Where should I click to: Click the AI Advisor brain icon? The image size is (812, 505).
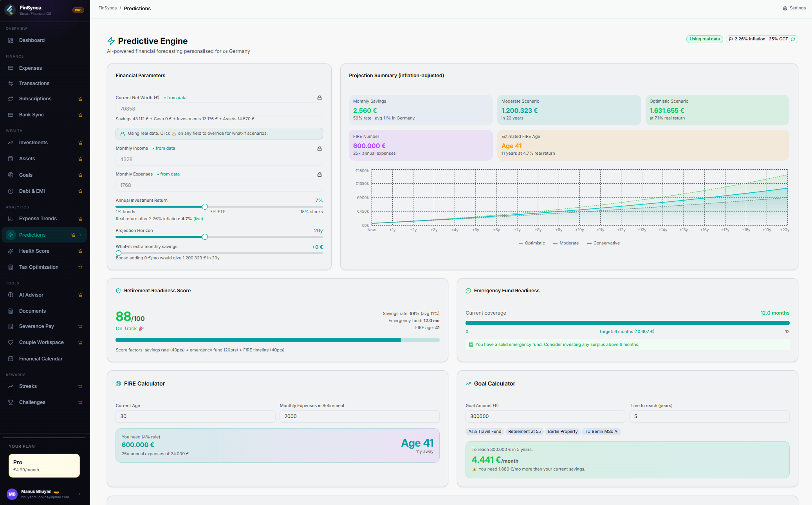point(11,295)
